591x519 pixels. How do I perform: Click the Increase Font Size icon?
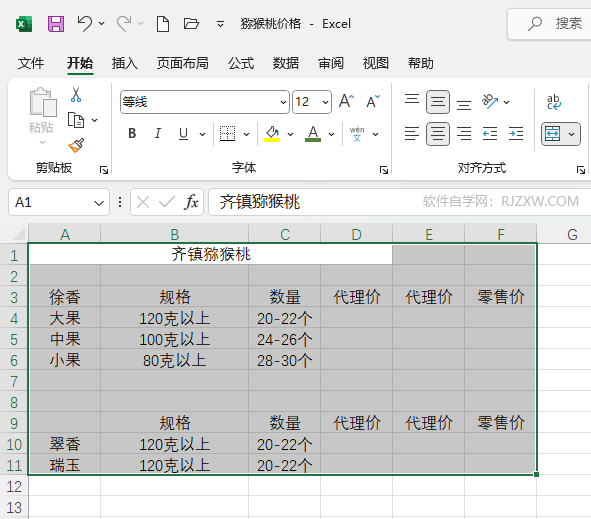[346, 101]
